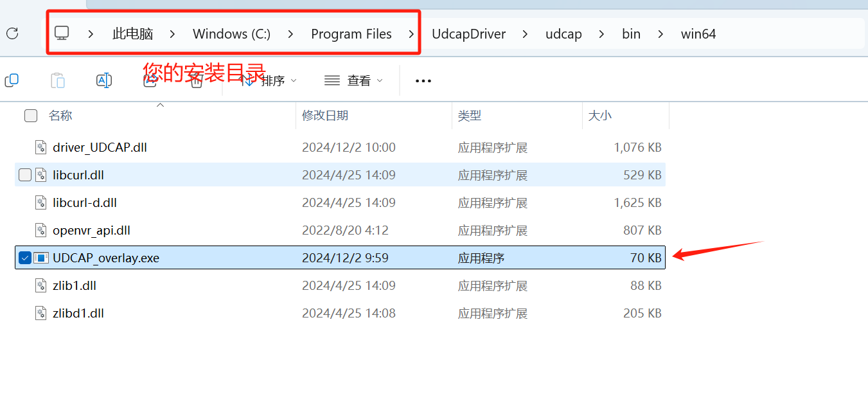Click the 807 KB size value
Image resolution: width=868 pixels, height=403 pixels.
pyautogui.click(x=642, y=230)
